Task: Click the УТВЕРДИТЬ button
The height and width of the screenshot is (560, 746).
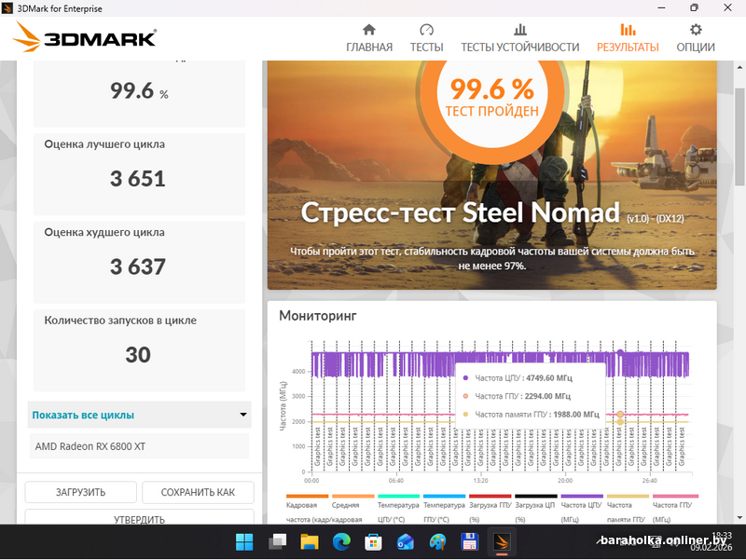Action: (x=139, y=519)
